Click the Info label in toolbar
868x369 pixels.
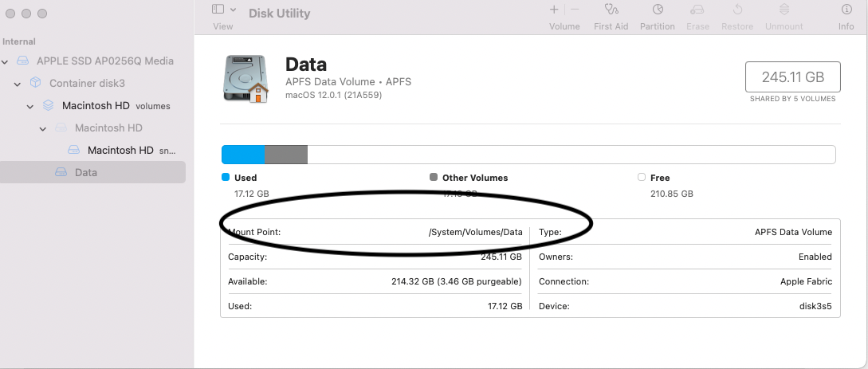coord(846,26)
